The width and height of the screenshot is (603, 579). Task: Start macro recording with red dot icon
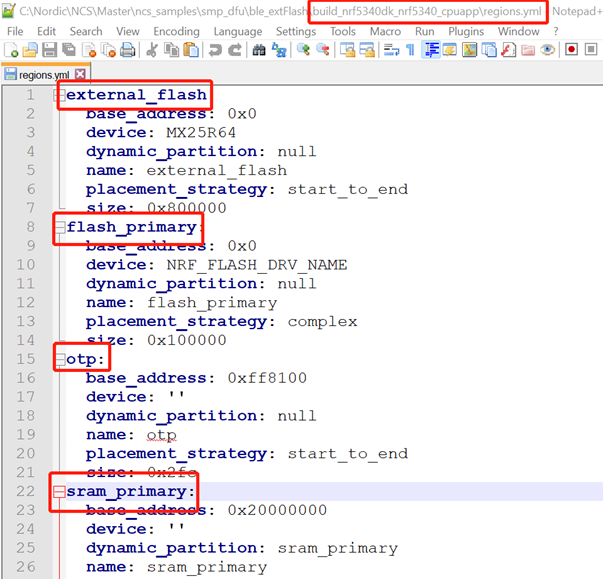pyautogui.click(x=571, y=49)
